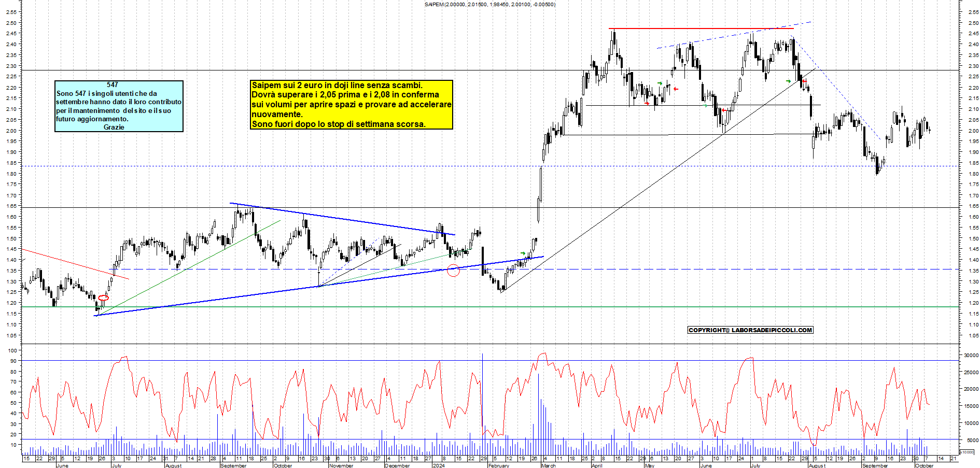Click the "February" month label
Viewport: 980px width, 468px height.
499,465
